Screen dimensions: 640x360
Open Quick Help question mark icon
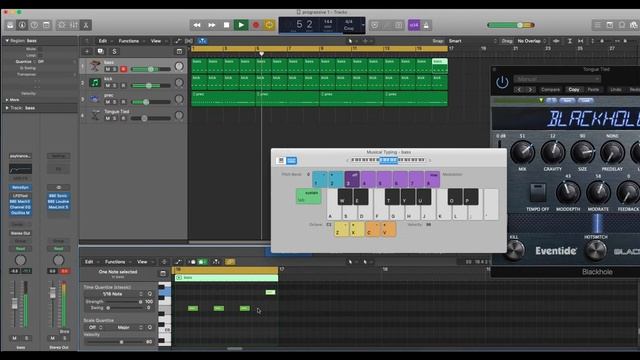(34, 25)
